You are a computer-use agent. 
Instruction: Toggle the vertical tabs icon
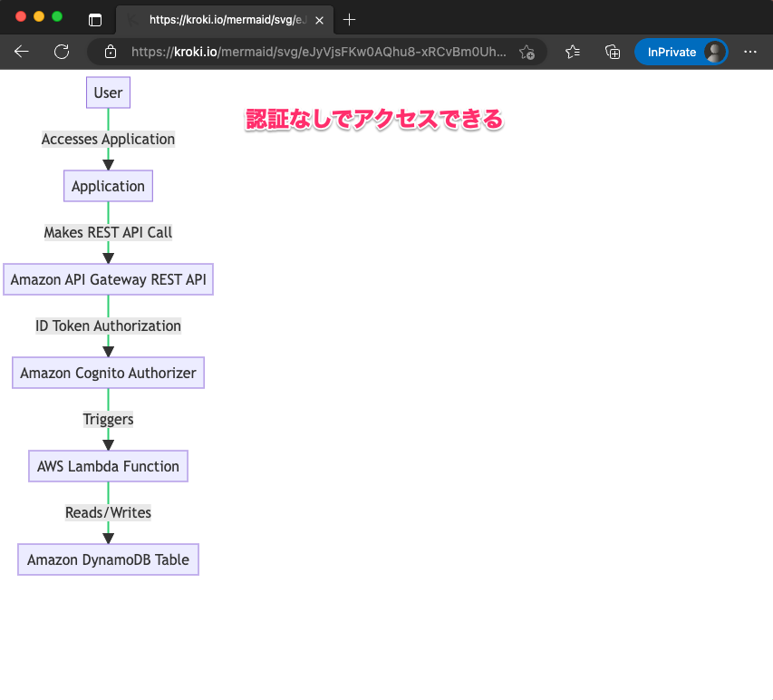point(94,20)
